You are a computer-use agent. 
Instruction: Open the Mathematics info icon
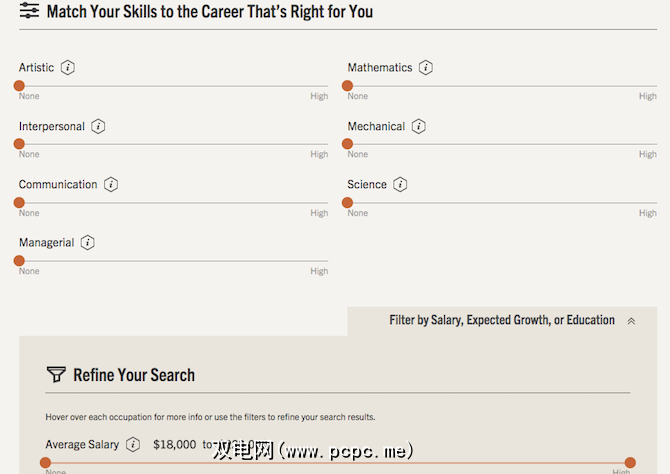point(426,68)
